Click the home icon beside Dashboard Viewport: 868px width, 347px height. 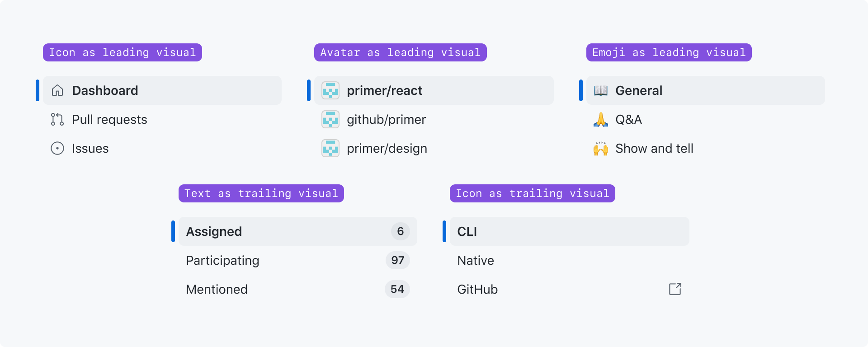coord(57,90)
